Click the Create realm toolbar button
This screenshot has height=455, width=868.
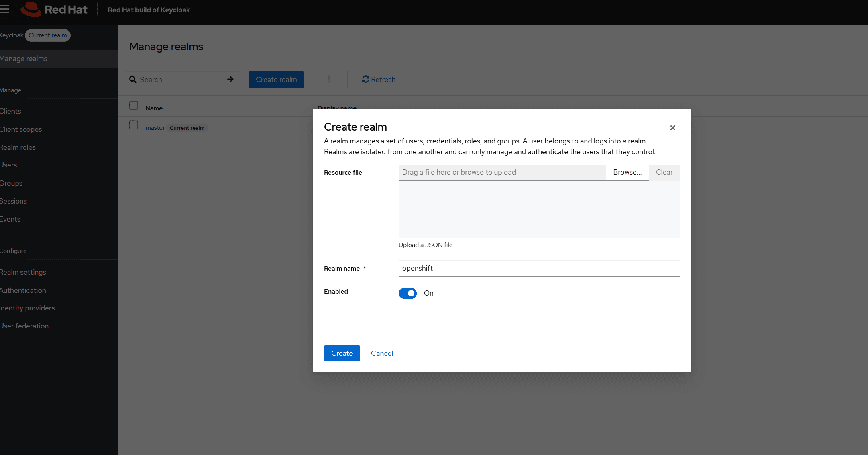pos(276,80)
